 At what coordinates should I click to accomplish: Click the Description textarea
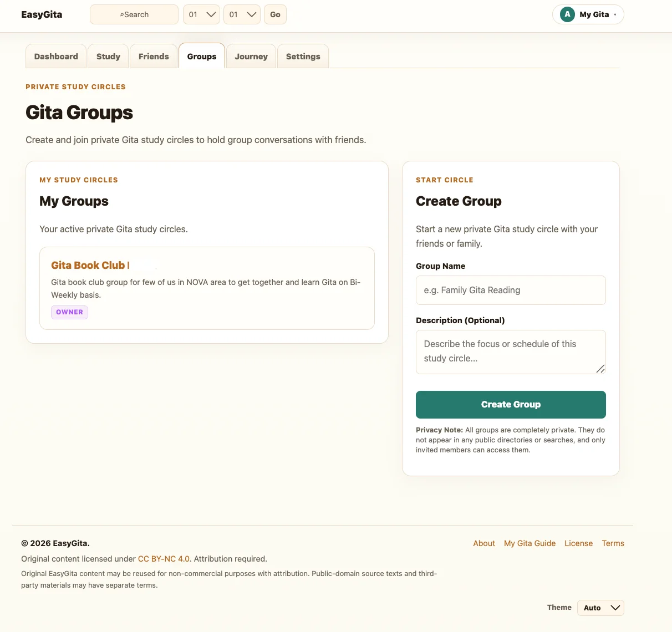click(511, 352)
